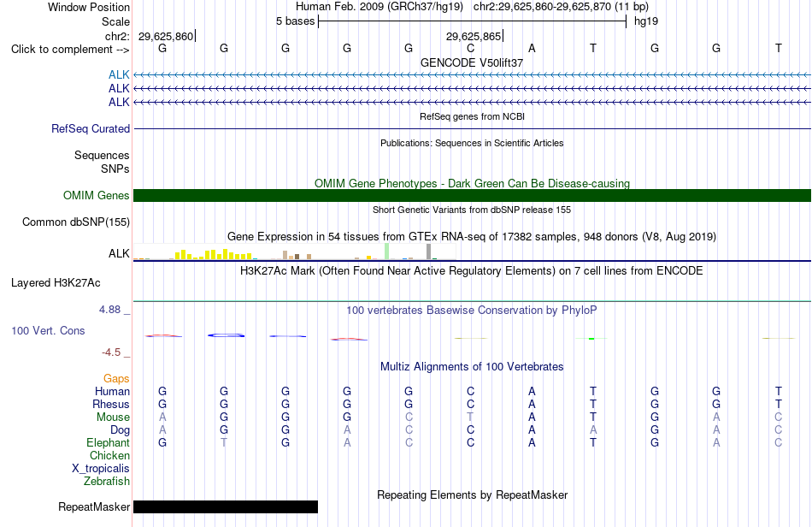Click the 'Click to complement -->' label
Viewport: 812px width, 527px height.
coord(70,50)
